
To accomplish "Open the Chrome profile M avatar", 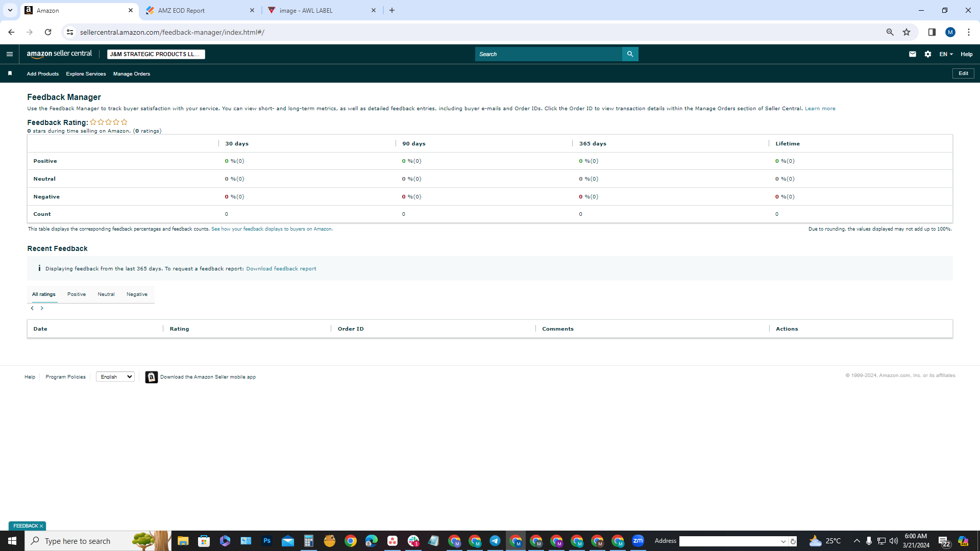I will 950,32.
